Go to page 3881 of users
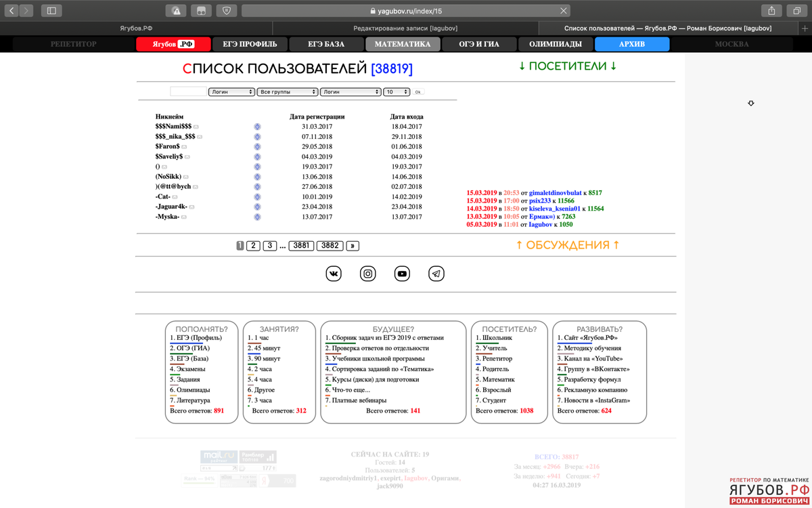The height and width of the screenshot is (508, 812). click(x=301, y=246)
